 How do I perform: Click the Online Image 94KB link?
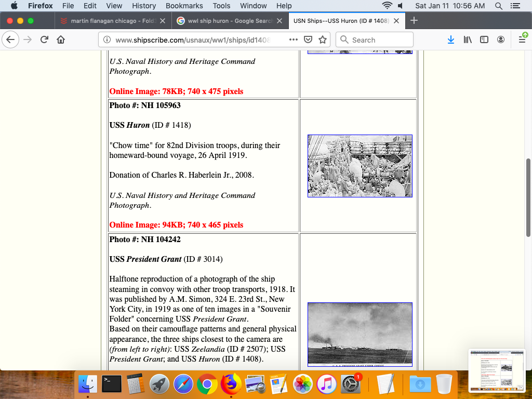[176, 225]
